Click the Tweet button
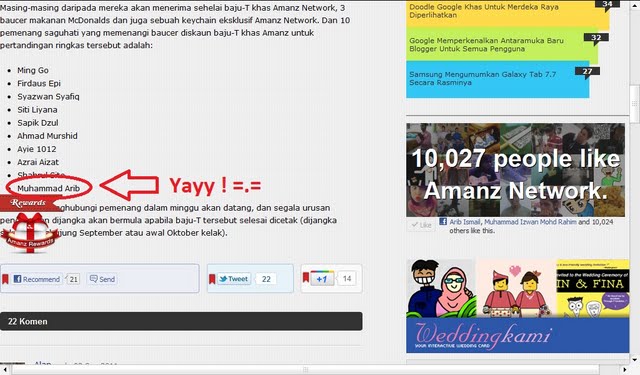This screenshot has height=375, width=640. pyautogui.click(x=234, y=279)
